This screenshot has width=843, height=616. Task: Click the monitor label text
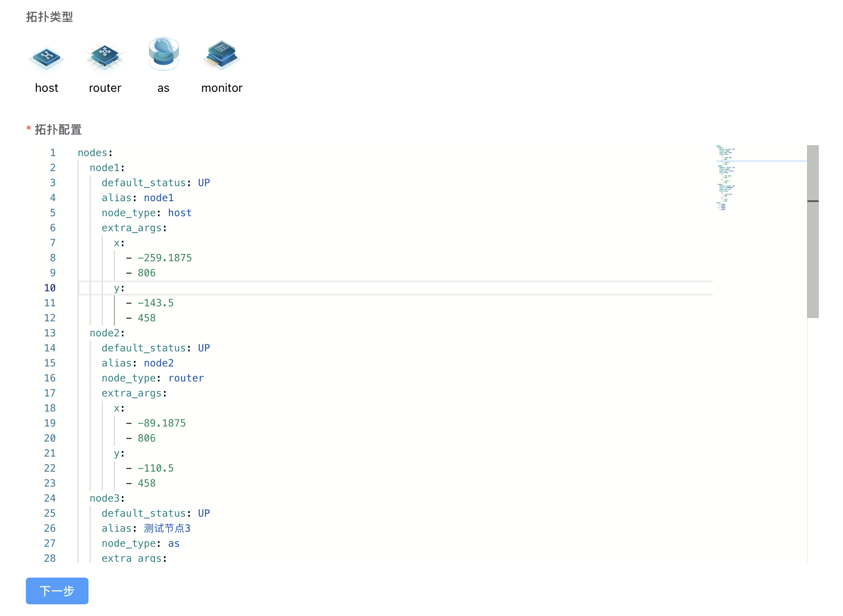222,88
